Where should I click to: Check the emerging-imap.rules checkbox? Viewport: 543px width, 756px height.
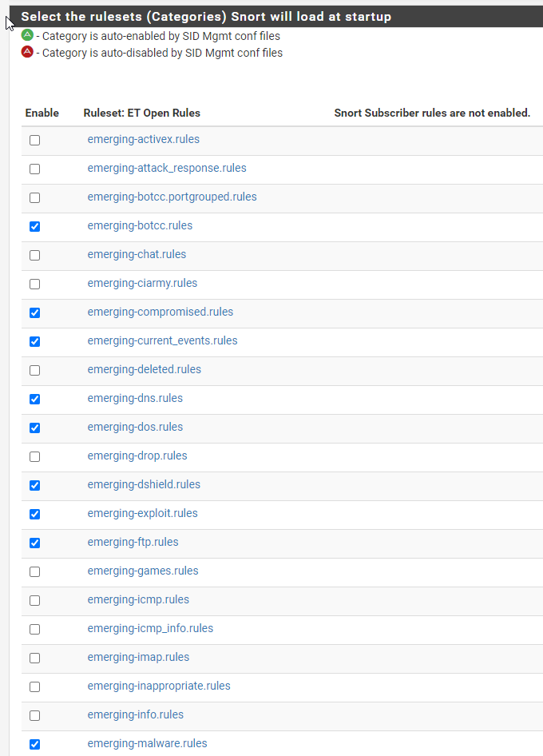pos(34,659)
